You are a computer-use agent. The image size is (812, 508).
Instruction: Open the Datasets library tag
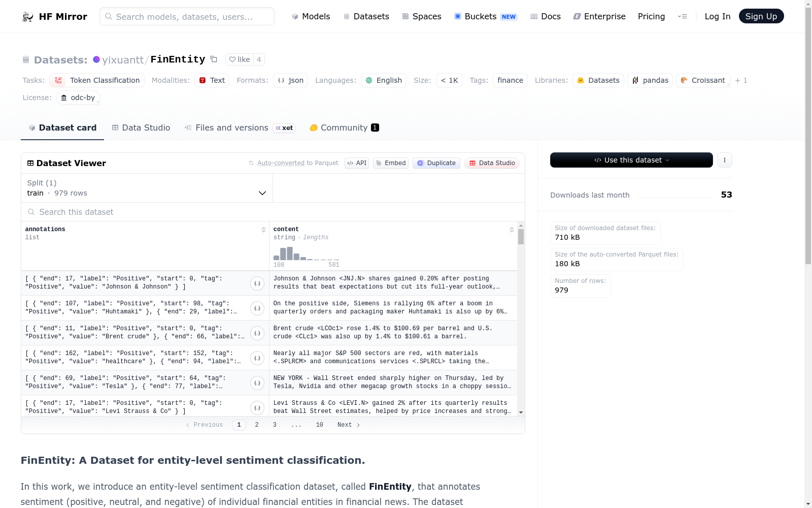pyautogui.click(x=598, y=80)
